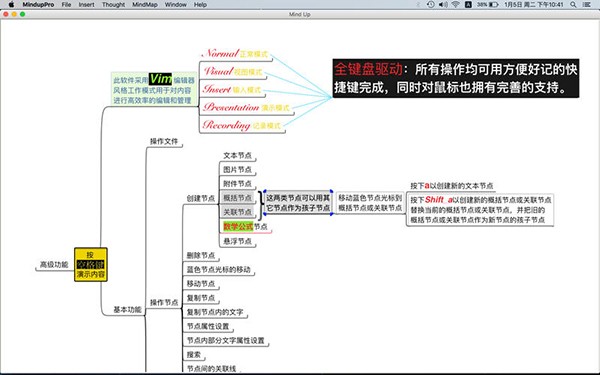Open Notification Center icon

[x=587, y=5]
